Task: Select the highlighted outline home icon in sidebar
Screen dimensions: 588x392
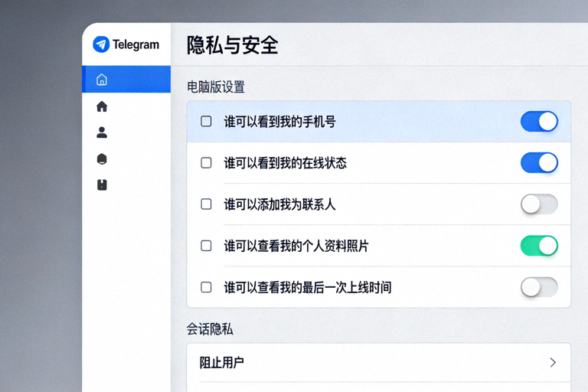Action: tap(102, 79)
